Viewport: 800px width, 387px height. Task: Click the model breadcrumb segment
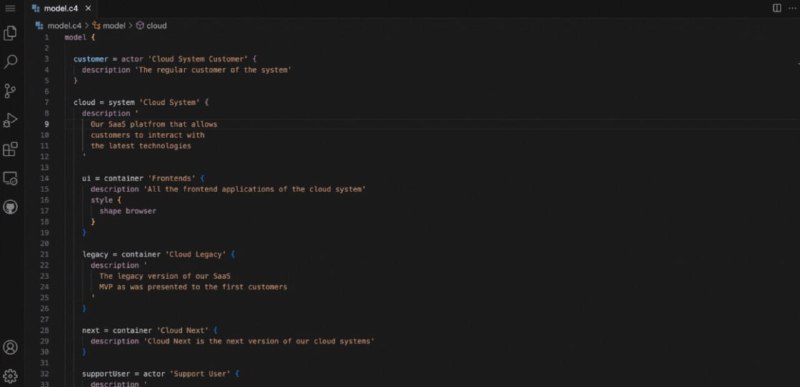tap(109, 25)
